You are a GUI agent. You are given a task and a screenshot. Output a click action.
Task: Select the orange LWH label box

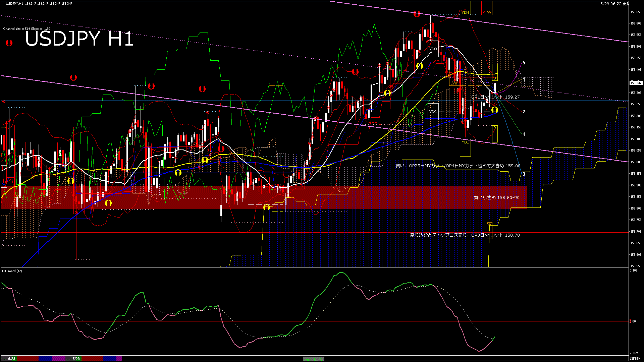click(454, 83)
